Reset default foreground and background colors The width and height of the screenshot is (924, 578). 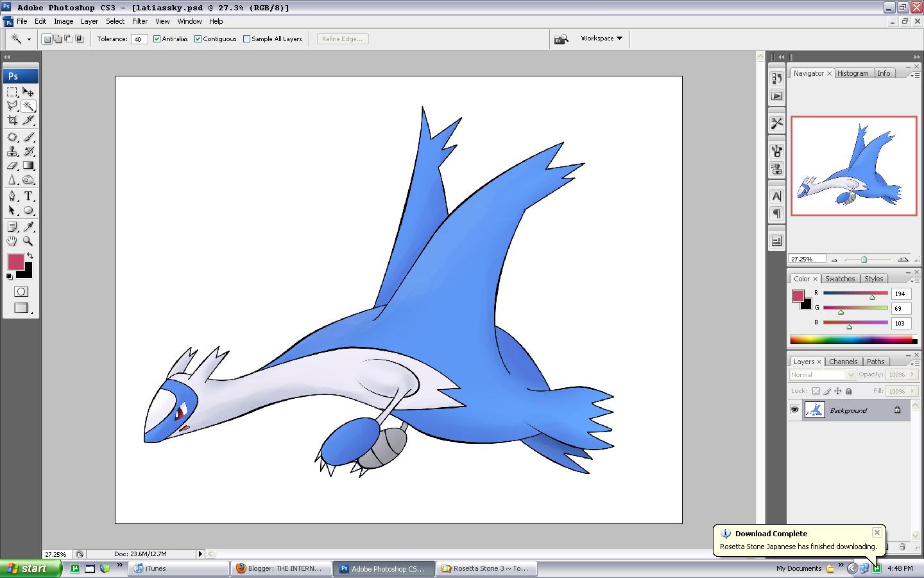[x=9, y=277]
